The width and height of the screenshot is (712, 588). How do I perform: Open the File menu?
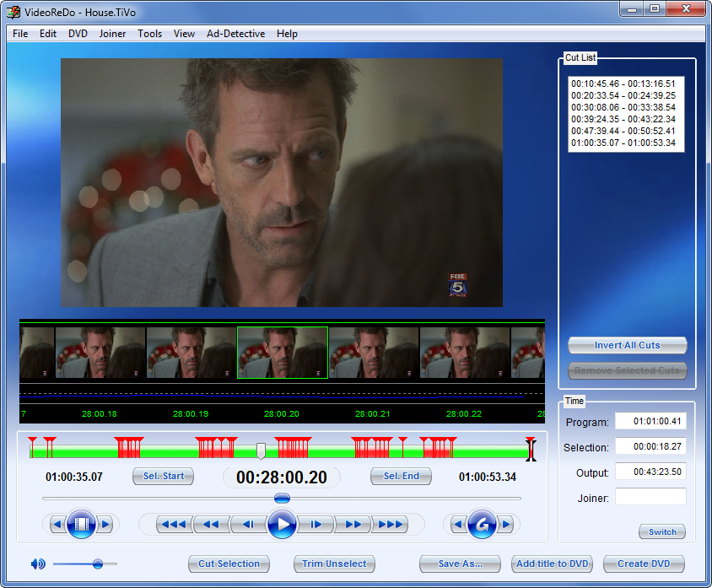pos(20,34)
